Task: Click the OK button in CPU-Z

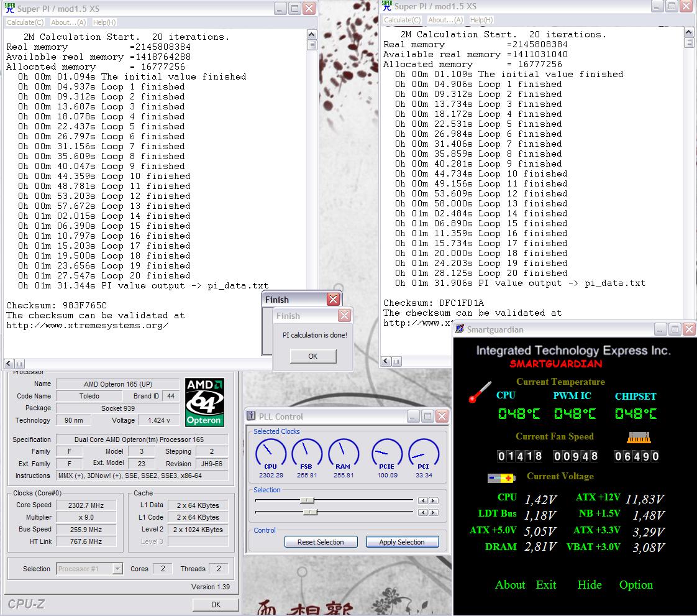Action: coord(216,604)
